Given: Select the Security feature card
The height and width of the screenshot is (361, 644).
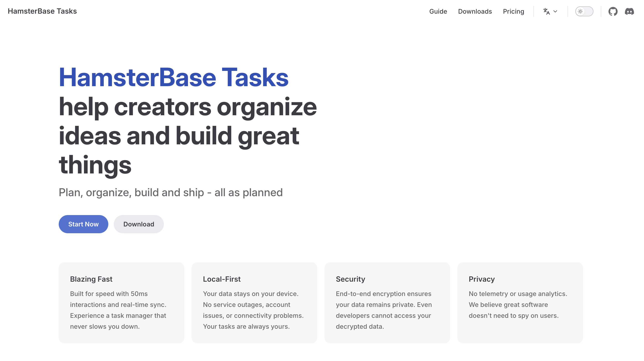Looking at the screenshot, I should pyautogui.click(x=387, y=302).
